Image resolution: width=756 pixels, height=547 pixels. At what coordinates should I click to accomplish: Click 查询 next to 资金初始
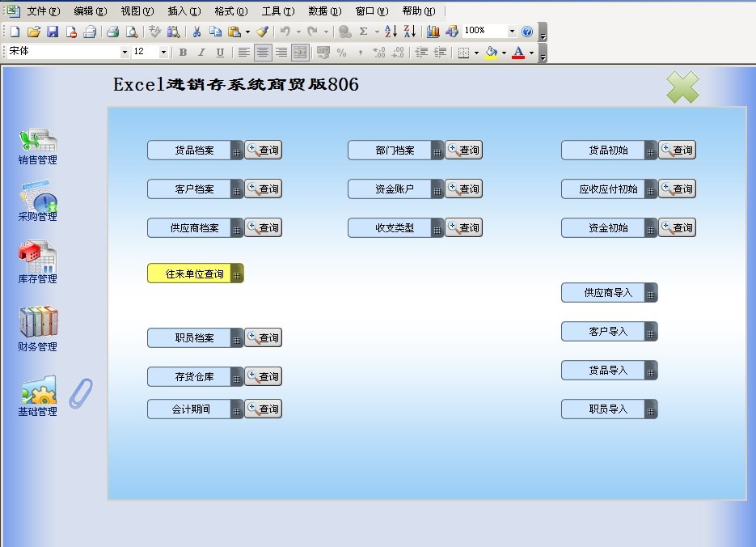[677, 227]
